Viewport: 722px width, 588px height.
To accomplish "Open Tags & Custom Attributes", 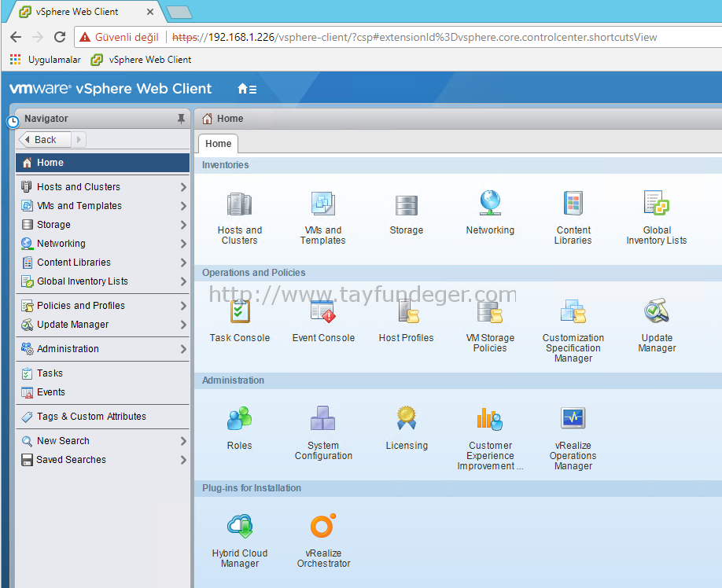I will click(x=103, y=417).
